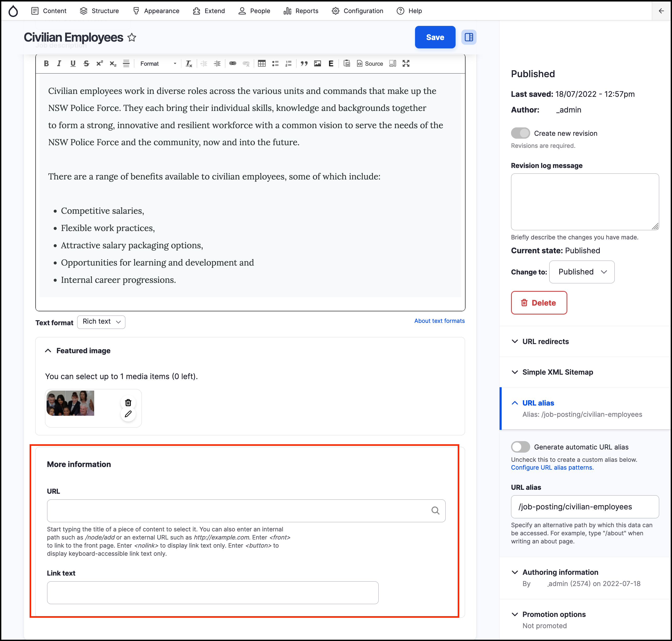Toggle the sidebar panel icon beside Save
The image size is (672, 641).
coord(469,37)
